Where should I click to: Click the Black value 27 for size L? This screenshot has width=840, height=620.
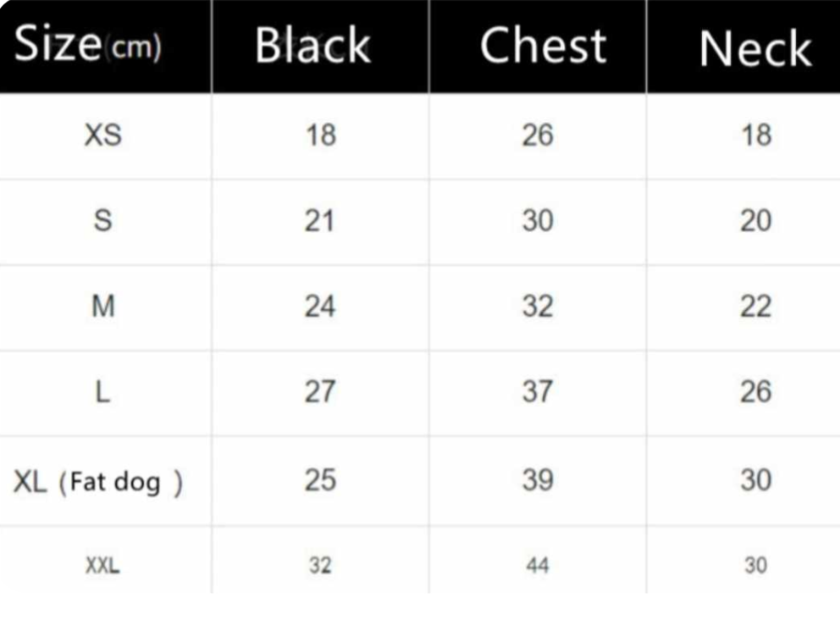click(320, 392)
